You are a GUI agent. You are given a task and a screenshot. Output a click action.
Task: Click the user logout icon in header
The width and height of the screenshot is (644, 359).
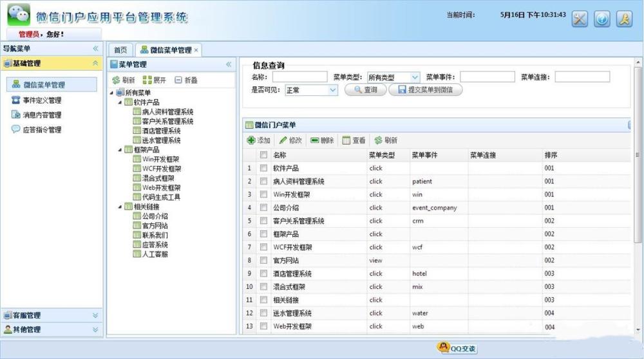click(x=624, y=19)
